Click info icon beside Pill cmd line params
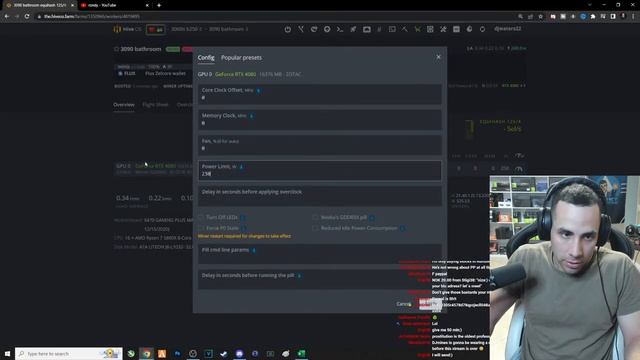The width and height of the screenshot is (640, 360). pyautogui.click(x=254, y=250)
